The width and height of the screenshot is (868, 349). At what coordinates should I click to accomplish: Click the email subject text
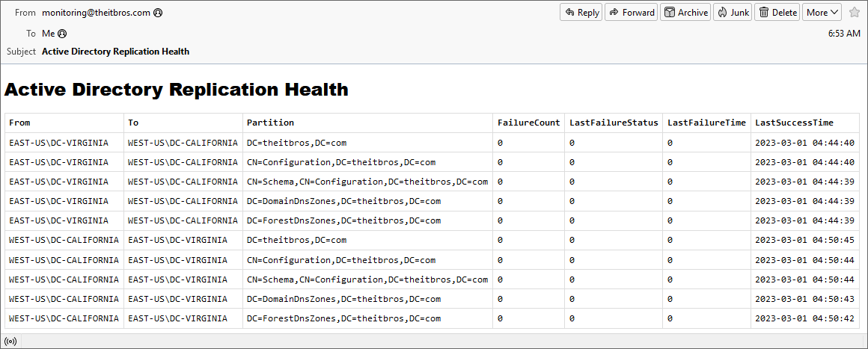click(115, 52)
